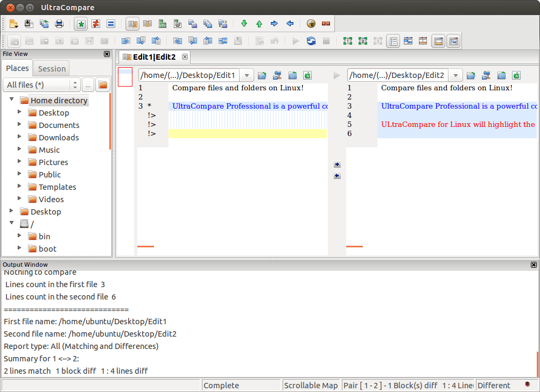Click the horizontal layout icon with orange bar

[x=423, y=41]
